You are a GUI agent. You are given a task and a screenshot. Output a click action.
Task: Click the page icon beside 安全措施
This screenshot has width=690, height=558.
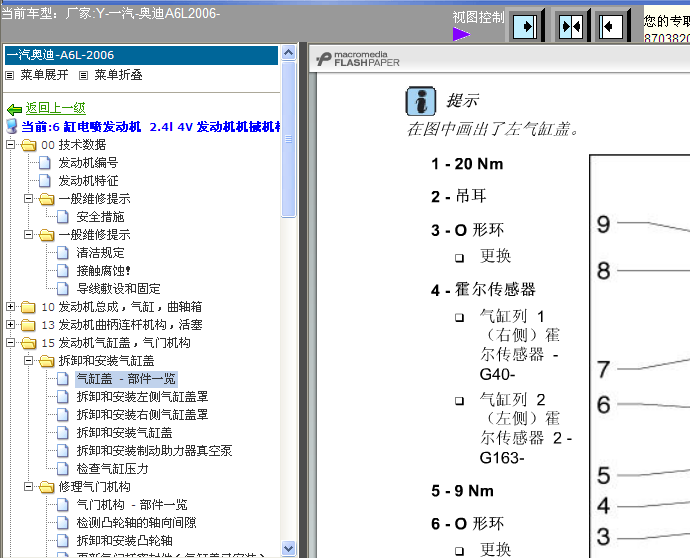click(63, 217)
